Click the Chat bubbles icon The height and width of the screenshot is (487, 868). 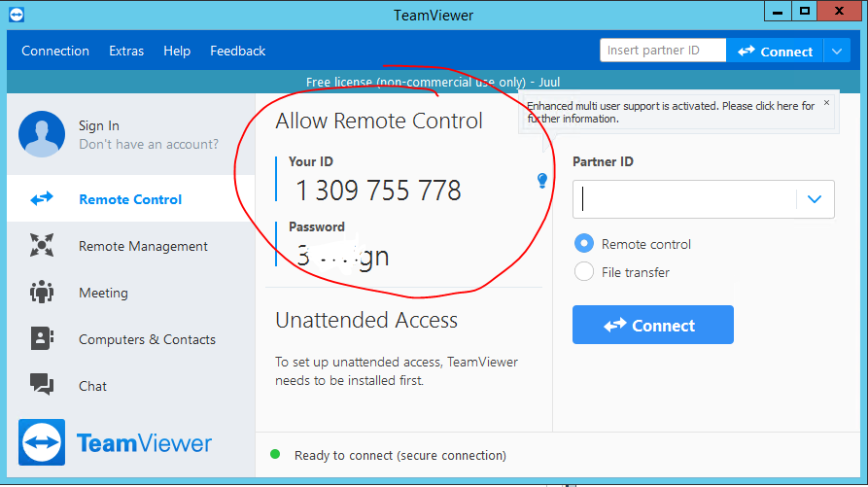tap(42, 384)
